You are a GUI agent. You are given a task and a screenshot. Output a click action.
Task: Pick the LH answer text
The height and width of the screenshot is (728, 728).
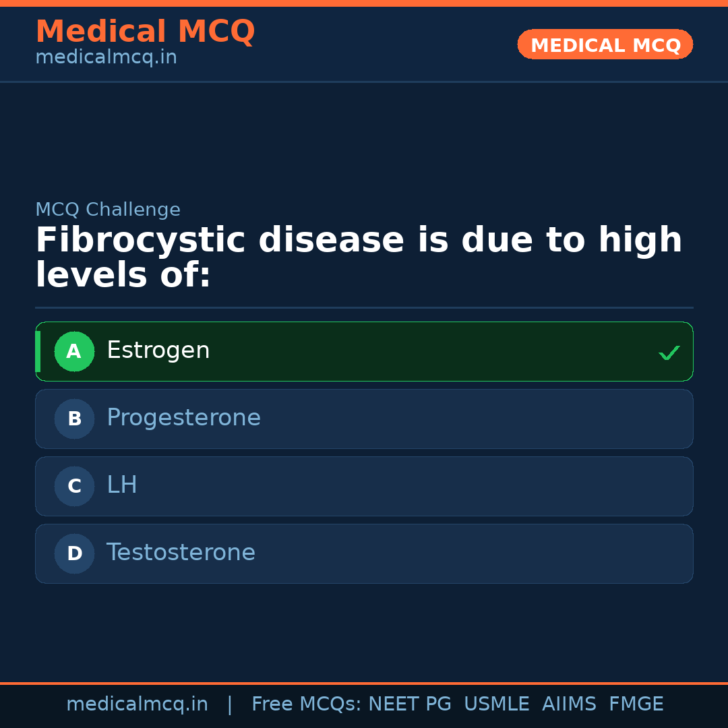pos(122,485)
